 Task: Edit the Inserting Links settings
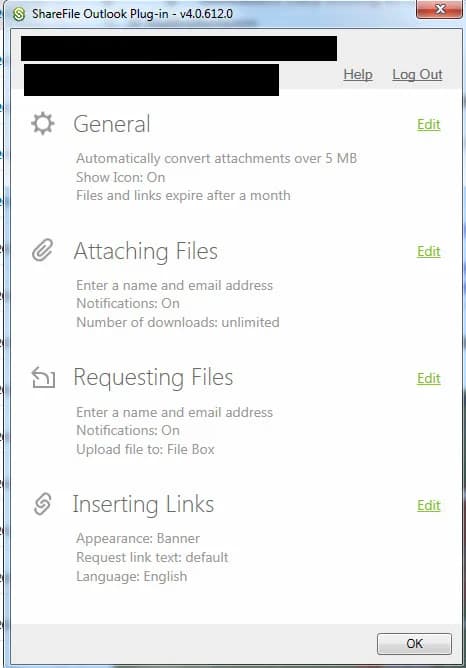tap(429, 505)
